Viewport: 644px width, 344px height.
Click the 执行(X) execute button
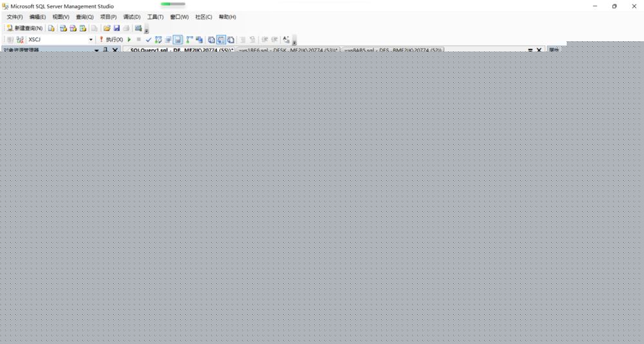111,40
